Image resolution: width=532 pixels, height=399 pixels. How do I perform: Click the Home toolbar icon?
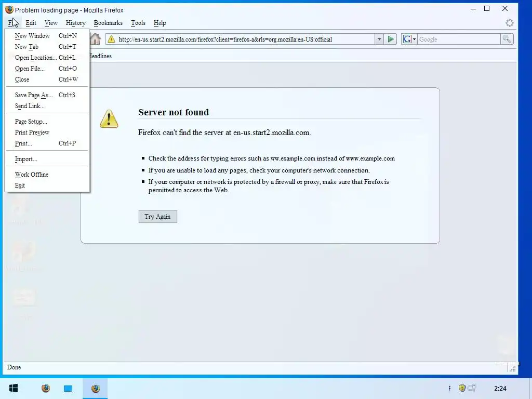pyautogui.click(x=96, y=39)
